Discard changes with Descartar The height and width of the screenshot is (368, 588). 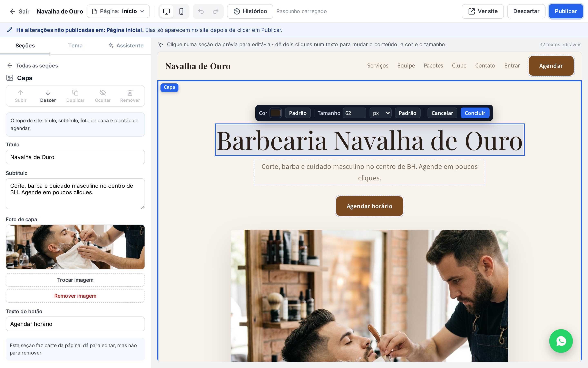click(526, 11)
